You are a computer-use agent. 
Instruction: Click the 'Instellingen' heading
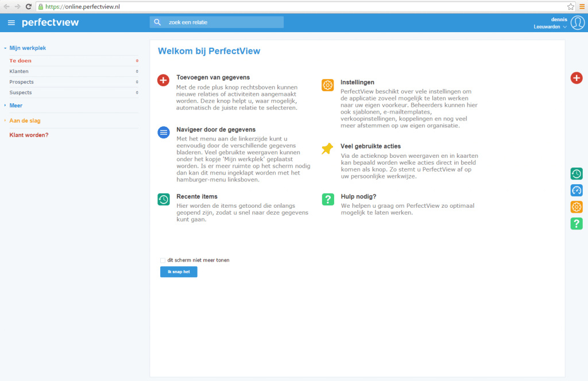tap(357, 83)
